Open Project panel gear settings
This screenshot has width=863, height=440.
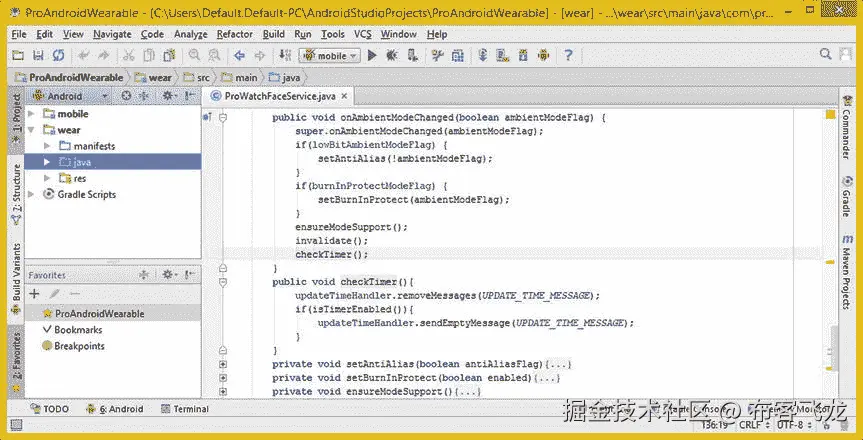pos(169,96)
